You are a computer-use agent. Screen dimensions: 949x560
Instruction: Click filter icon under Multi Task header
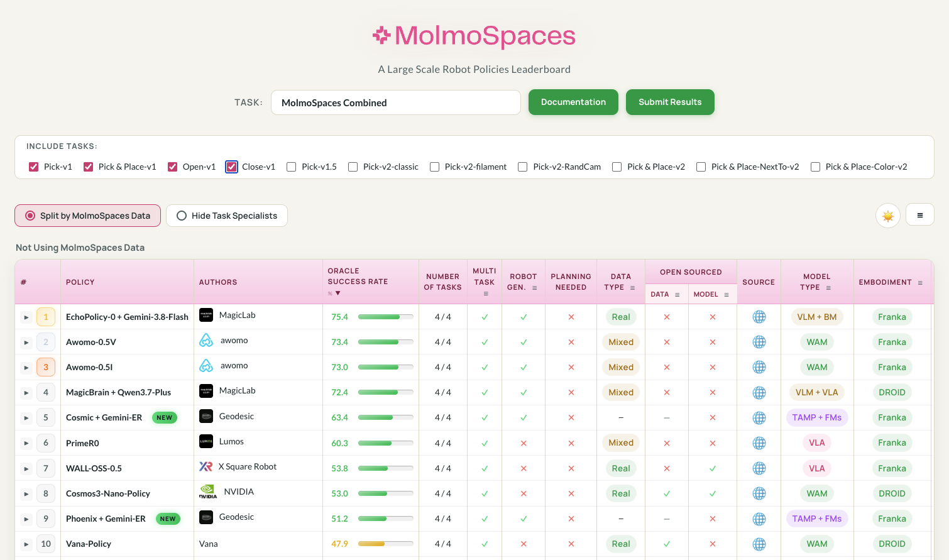point(485,294)
